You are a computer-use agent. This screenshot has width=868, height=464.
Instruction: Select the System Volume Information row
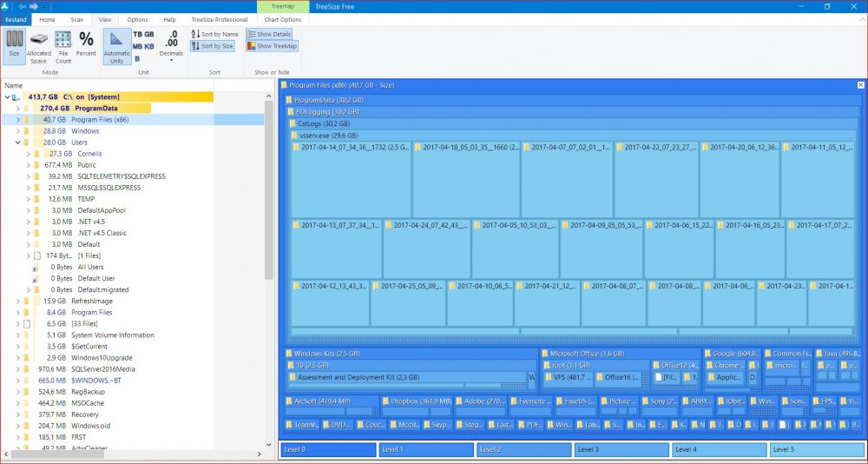coord(133,335)
